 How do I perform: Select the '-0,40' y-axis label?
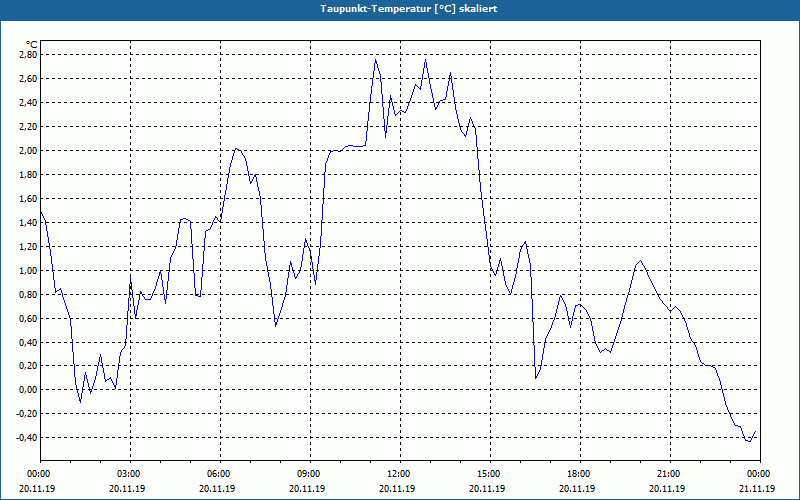(x=27, y=438)
